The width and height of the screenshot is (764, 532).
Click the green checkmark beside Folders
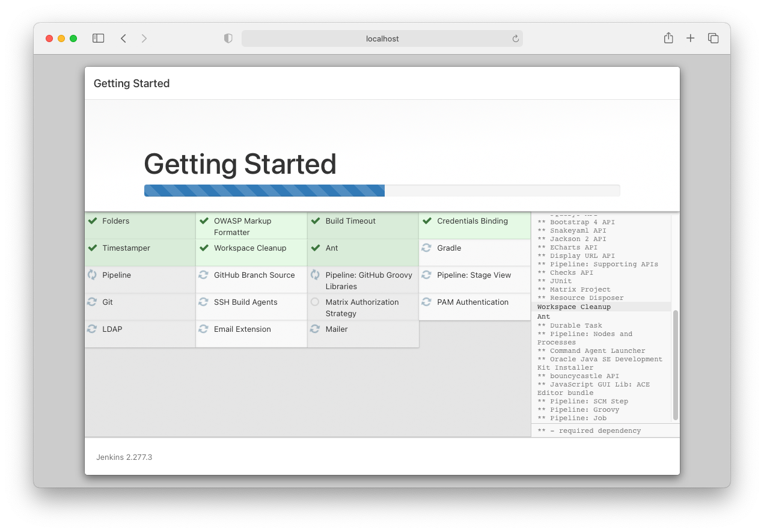[93, 221]
